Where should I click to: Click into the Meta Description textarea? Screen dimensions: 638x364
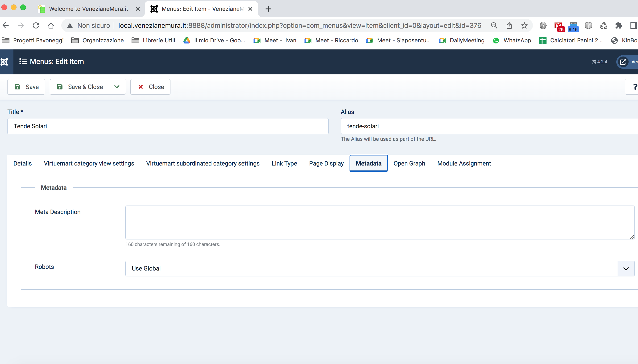click(379, 222)
